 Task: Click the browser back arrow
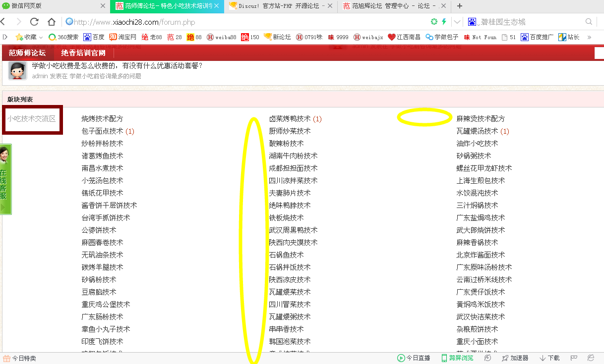[3, 22]
